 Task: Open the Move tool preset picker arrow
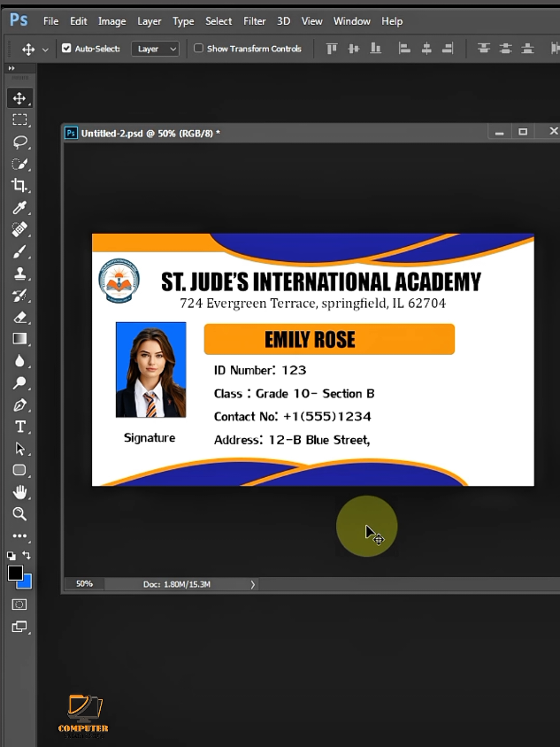pos(45,49)
